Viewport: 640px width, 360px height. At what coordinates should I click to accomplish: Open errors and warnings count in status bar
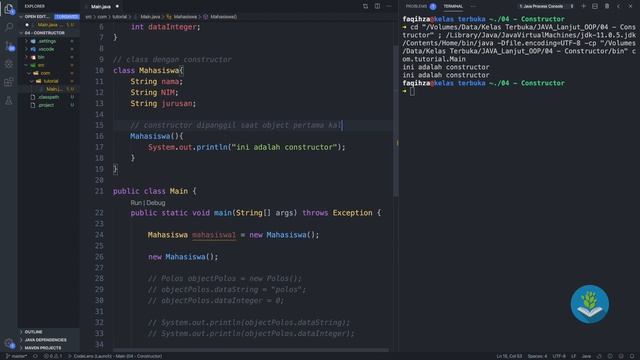coord(53,356)
